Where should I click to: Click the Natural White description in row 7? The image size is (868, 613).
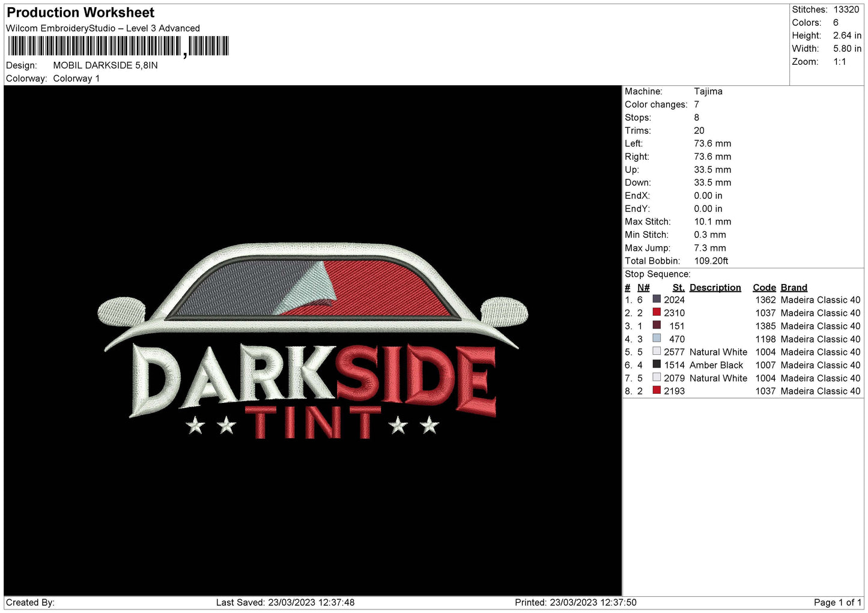[x=718, y=378]
